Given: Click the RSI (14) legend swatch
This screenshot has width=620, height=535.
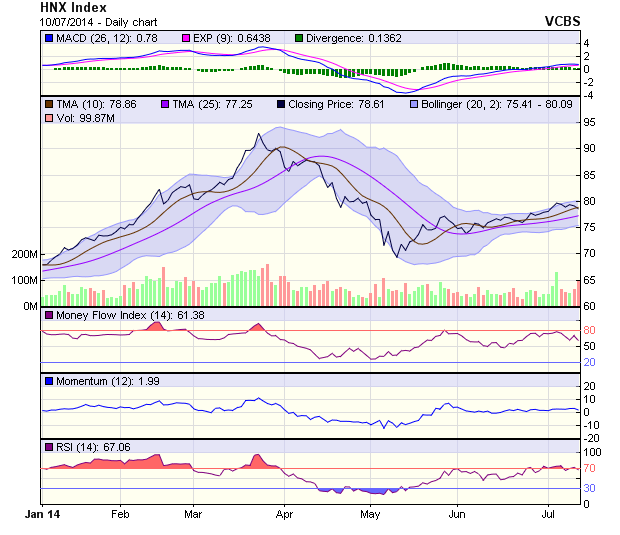Looking at the screenshot, I should pos(49,447).
